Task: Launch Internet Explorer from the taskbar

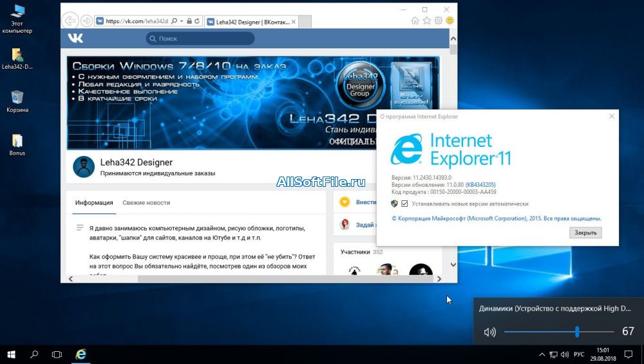Action: (81, 354)
